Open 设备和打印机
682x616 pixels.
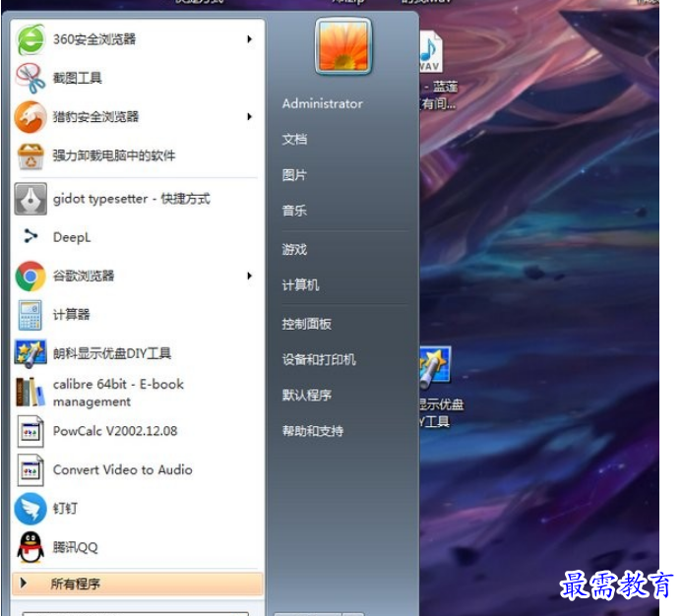point(319,359)
